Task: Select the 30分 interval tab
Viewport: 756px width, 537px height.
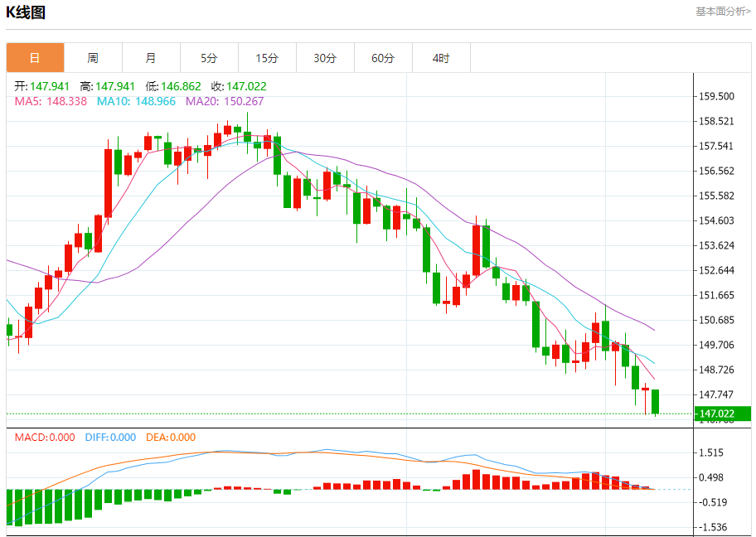Action: tap(325, 58)
